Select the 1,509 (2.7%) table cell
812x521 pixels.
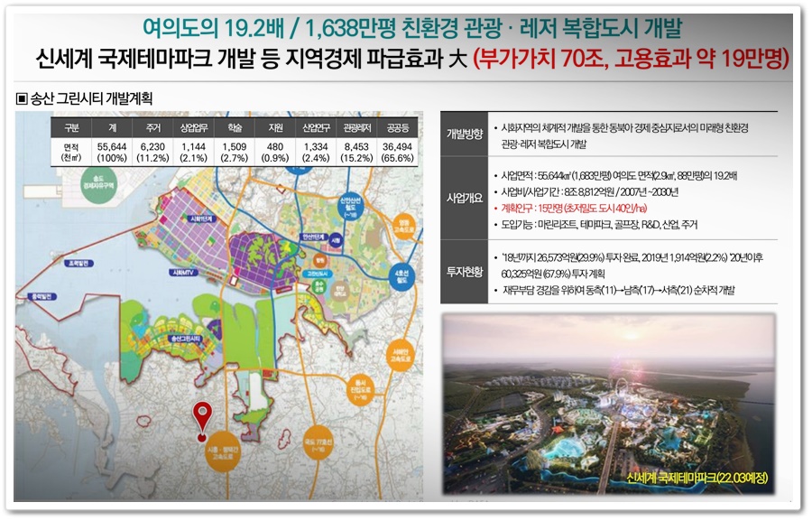pyautogui.click(x=235, y=152)
